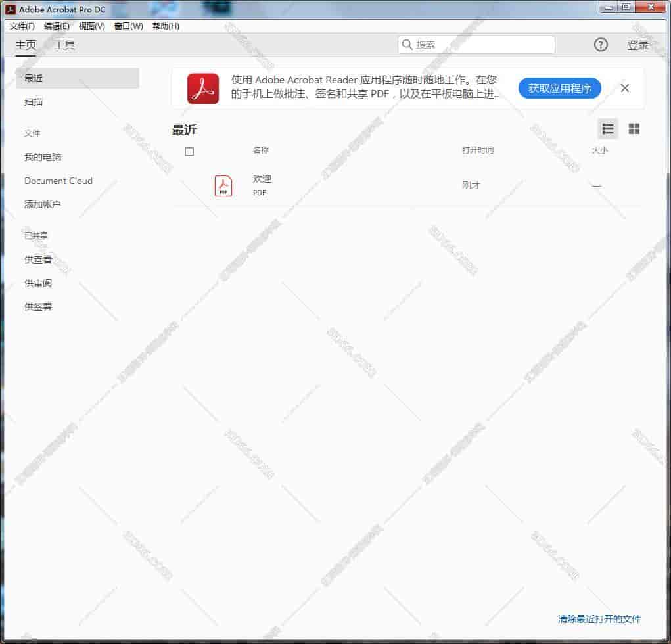This screenshot has height=644, width=671.
Task: Click inside the 搜索 search field
Action: coord(476,45)
